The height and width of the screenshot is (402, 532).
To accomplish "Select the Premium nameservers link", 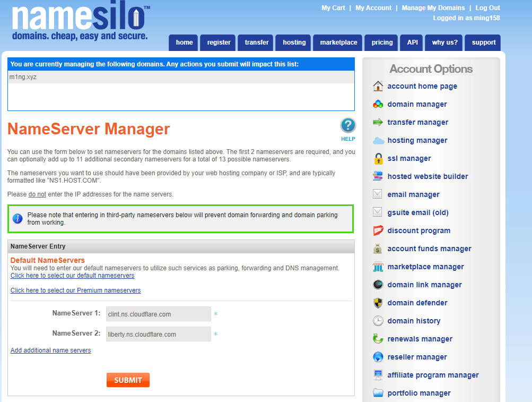I will point(75,290).
